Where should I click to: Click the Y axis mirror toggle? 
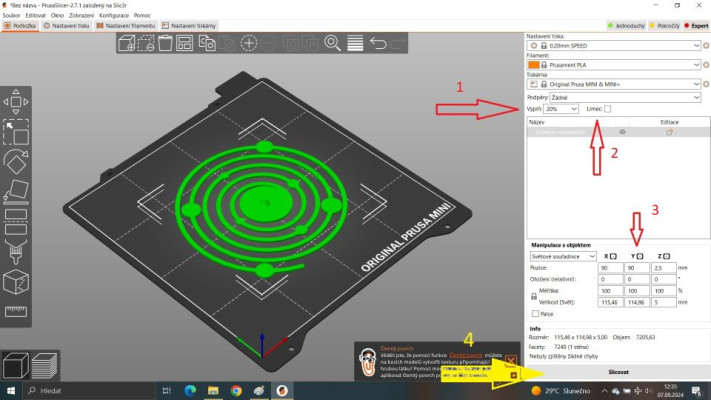[x=640, y=256]
